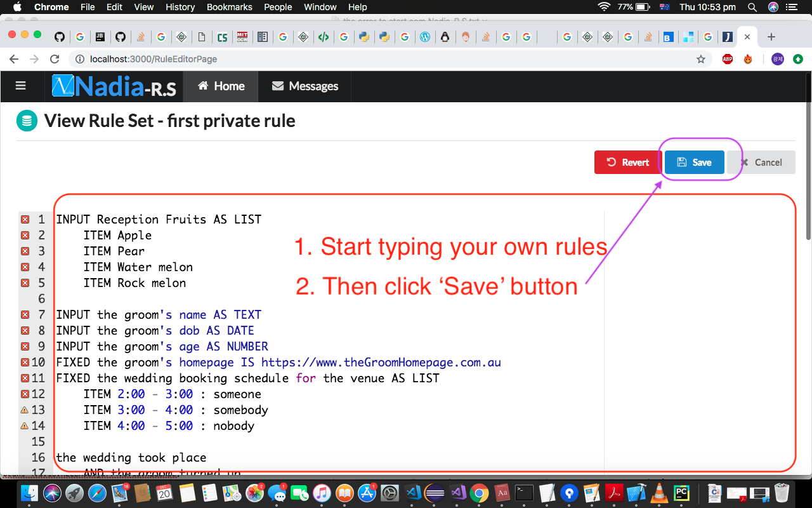
Task: Click the error marker on line 1
Action: (25, 220)
